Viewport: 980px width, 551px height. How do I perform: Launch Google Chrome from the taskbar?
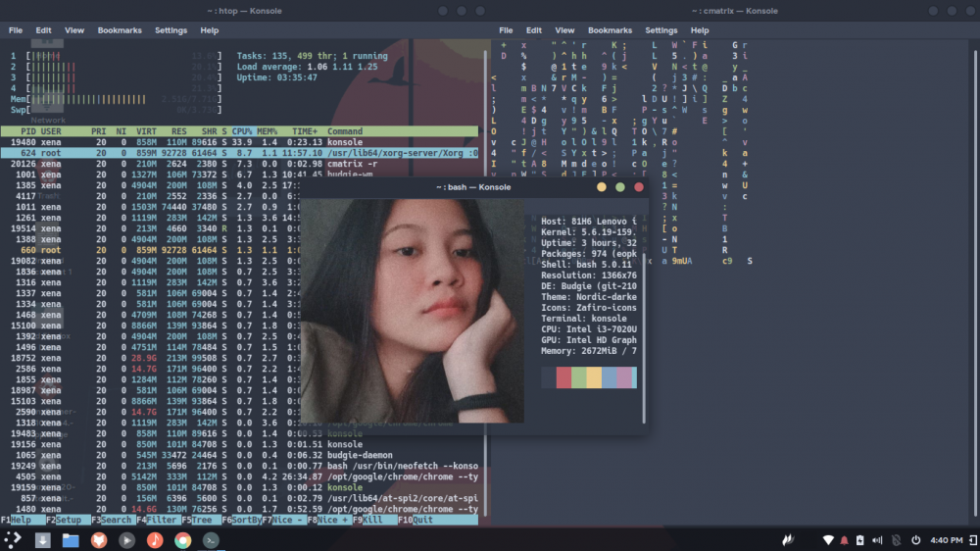click(x=182, y=540)
